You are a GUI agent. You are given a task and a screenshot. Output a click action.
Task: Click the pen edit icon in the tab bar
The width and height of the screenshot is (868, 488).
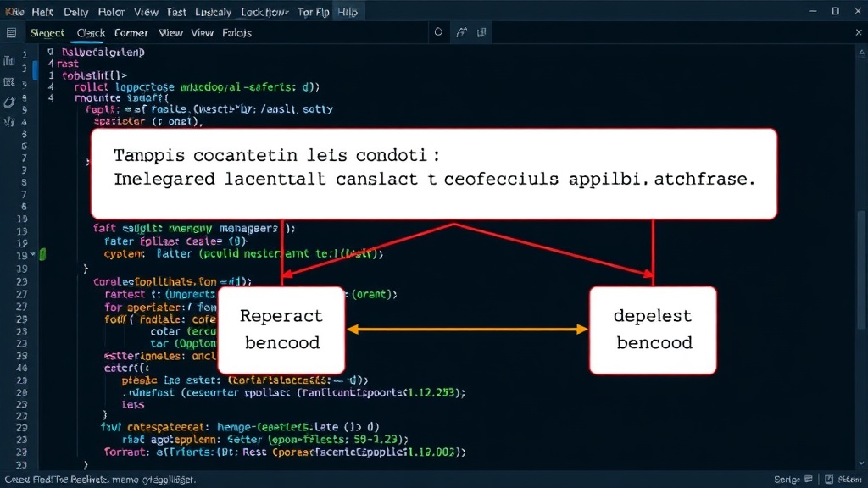pyautogui.click(x=461, y=32)
